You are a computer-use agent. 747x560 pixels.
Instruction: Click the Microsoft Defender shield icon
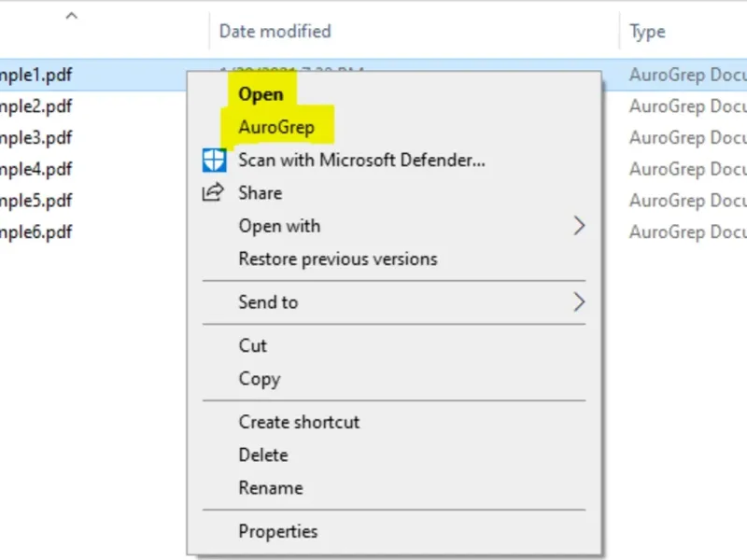[214, 160]
